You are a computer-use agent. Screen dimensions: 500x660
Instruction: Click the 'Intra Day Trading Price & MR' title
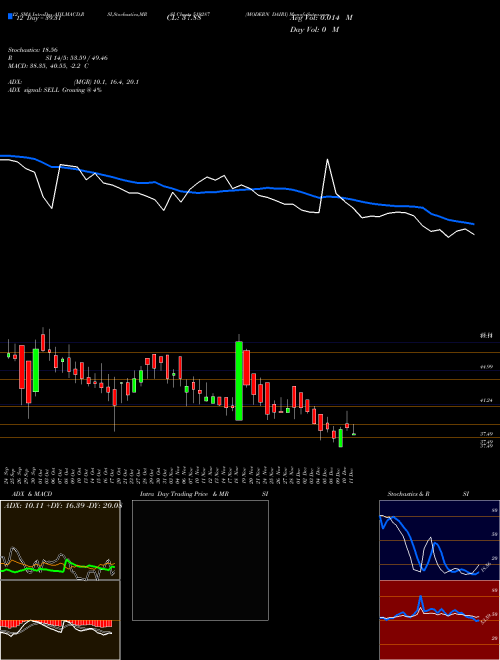(184, 494)
